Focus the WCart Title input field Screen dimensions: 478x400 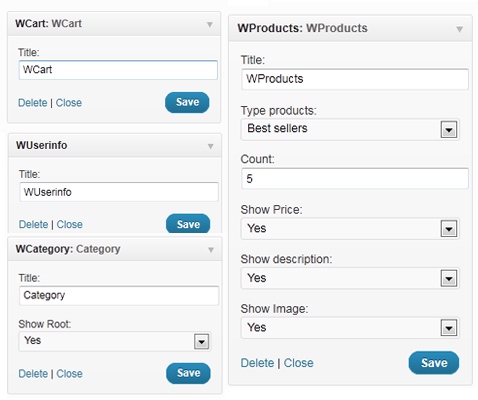pyautogui.click(x=118, y=70)
